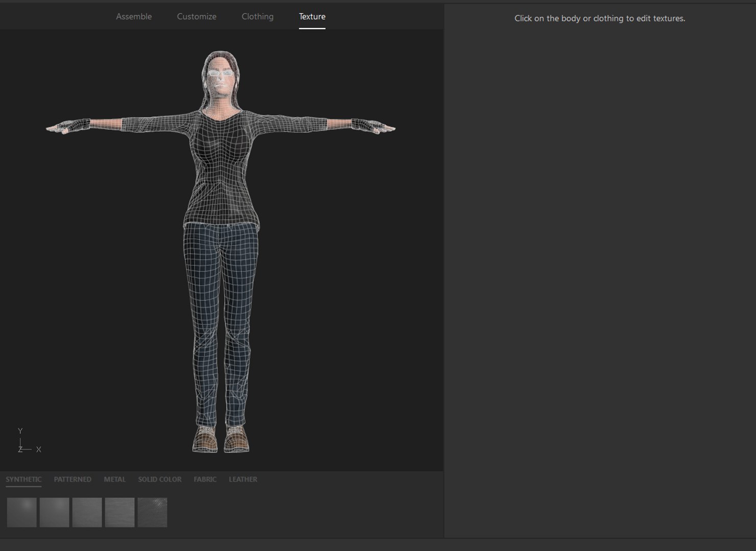
Task: Open the PATTERNED texture category
Action: (x=72, y=479)
